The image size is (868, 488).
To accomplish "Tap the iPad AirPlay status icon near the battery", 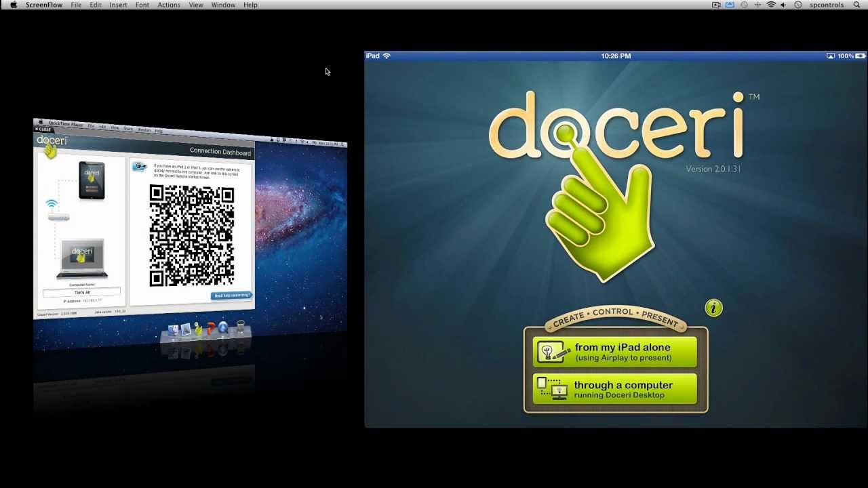I will coord(831,56).
